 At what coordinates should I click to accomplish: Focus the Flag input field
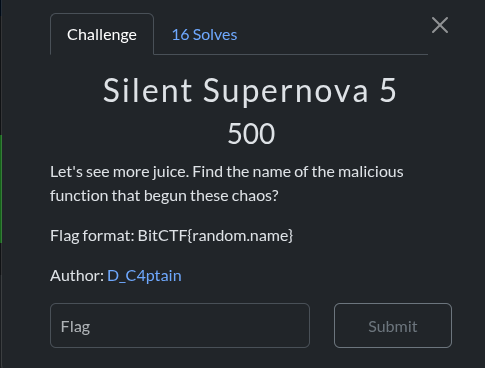tap(180, 325)
